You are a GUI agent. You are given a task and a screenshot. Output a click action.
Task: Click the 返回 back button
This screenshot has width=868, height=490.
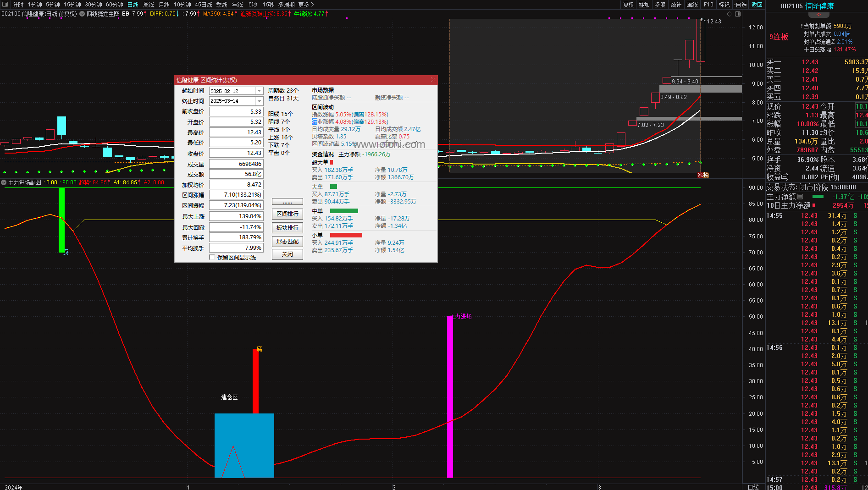(x=757, y=5)
